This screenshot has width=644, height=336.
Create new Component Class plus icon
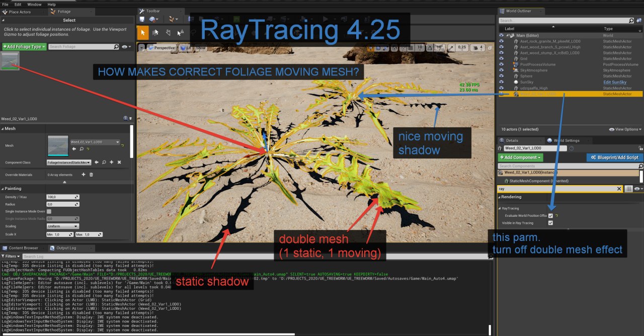111,162
